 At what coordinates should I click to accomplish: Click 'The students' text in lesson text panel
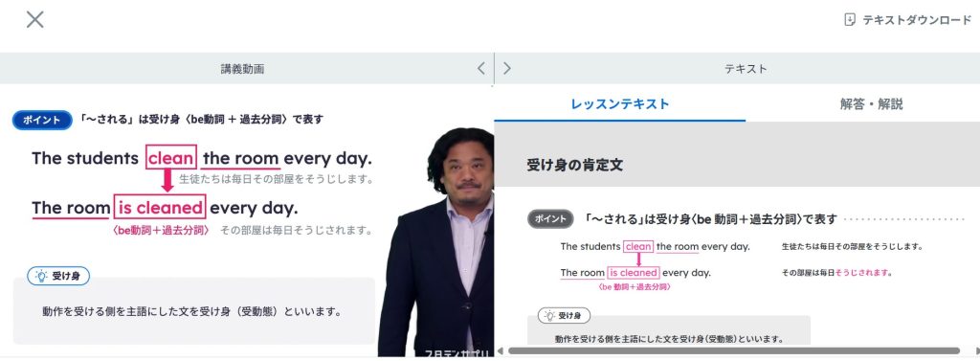pyautogui.click(x=590, y=246)
